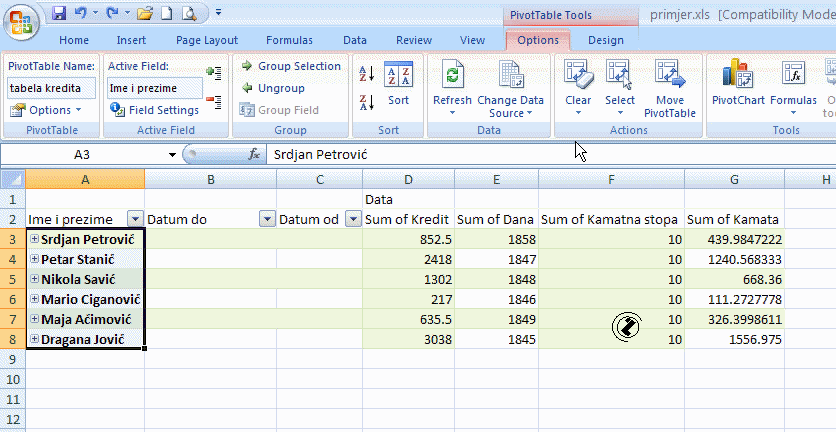
Task: Open the Clear pivot table menu
Action: pyautogui.click(x=578, y=83)
